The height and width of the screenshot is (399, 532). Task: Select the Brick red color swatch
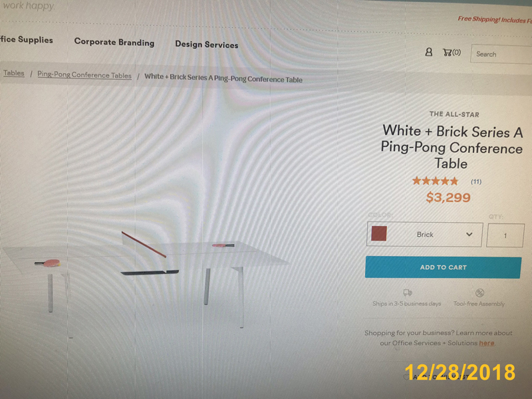coord(378,234)
